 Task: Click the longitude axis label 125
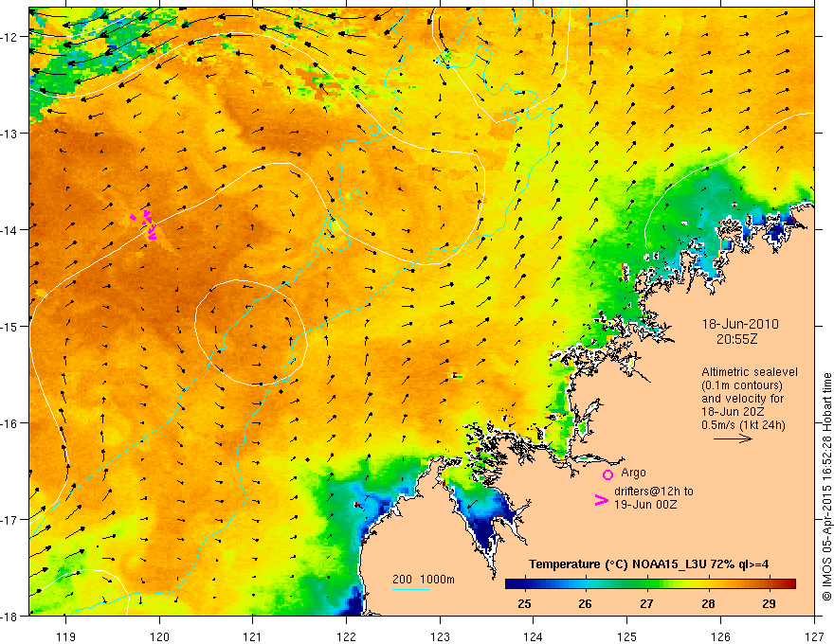tap(627, 636)
